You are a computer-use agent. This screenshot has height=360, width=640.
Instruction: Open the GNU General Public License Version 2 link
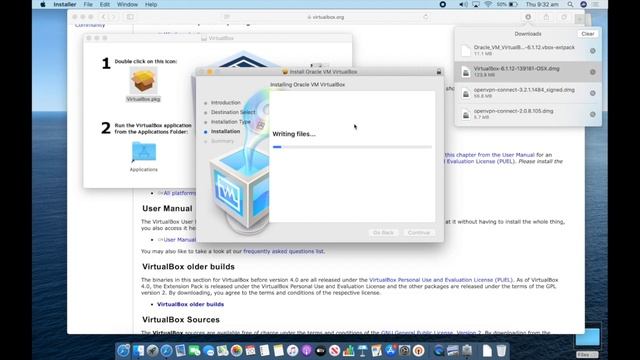431,333
